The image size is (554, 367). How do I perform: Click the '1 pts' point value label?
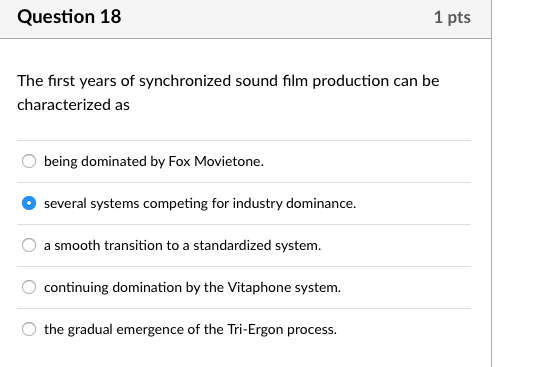[x=452, y=17]
